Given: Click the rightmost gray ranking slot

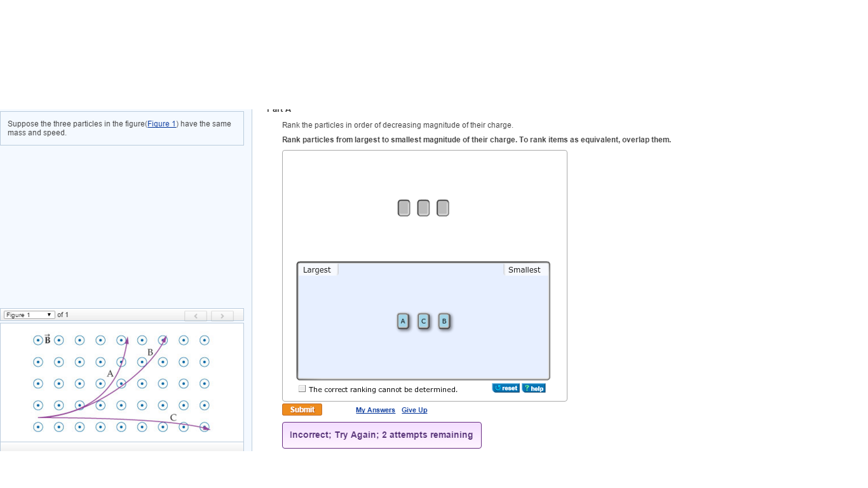Looking at the screenshot, I should click(443, 208).
